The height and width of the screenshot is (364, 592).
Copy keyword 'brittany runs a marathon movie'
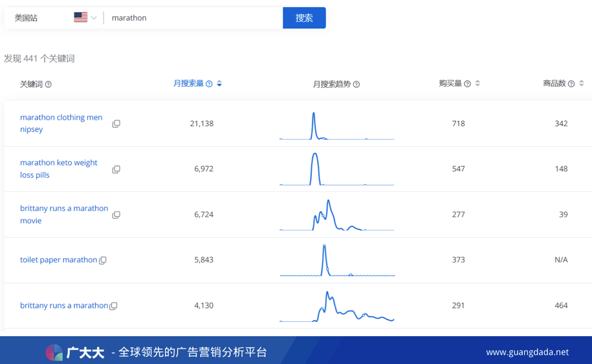pyautogui.click(x=116, y=215)
